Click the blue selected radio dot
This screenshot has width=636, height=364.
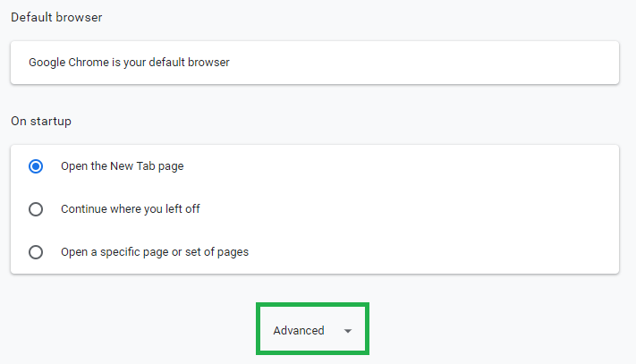36,166
